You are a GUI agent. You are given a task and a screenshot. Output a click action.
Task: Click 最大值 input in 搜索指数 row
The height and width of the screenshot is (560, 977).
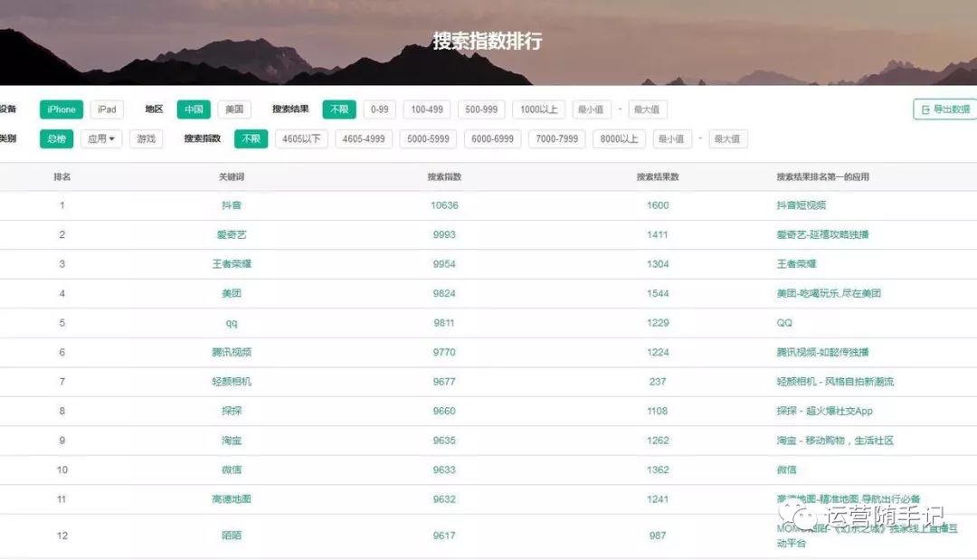pos(727,139)
